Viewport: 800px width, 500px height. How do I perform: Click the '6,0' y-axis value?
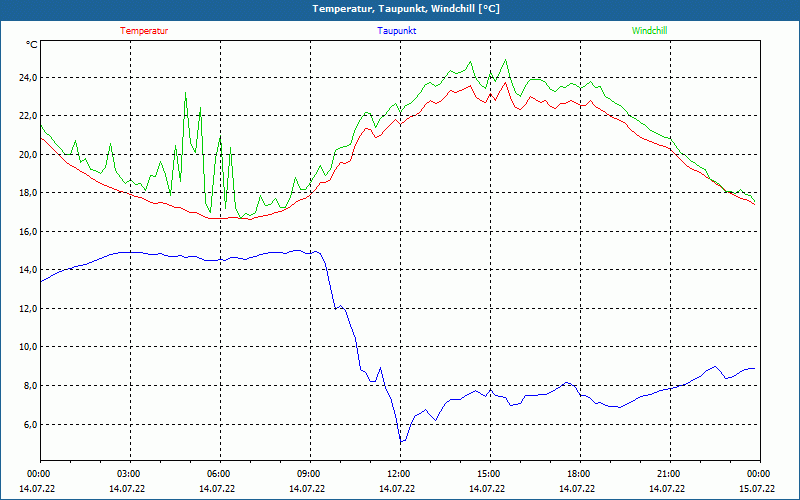(x=31, y=424)
